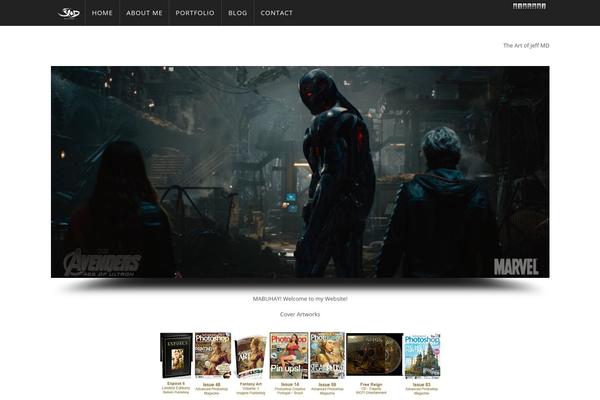The width and height of the screenshot is (600, 400).
Task: Open the Exposé 6 book cover thumbnail
Action: click(x=176, y=356)
